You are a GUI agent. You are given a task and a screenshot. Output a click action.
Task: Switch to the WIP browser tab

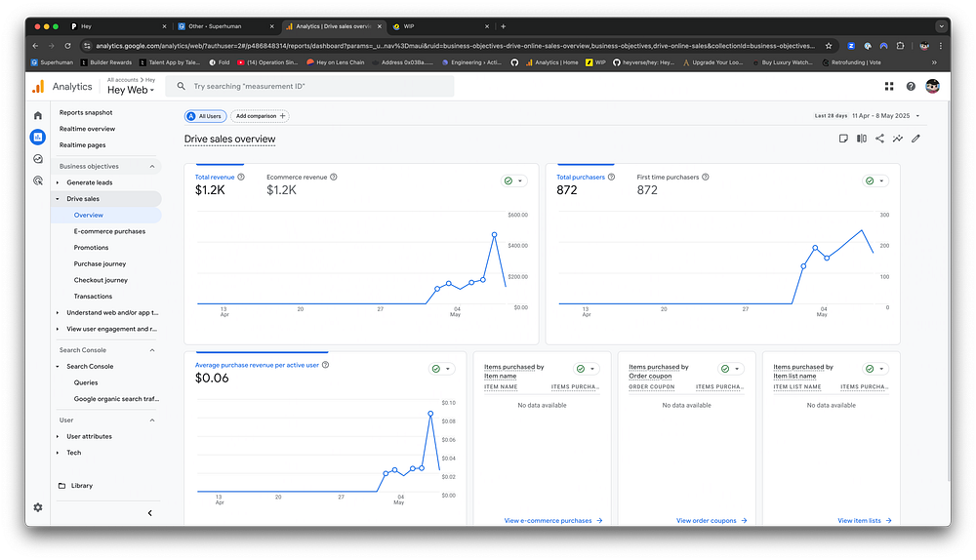pyautogui.click(x=441, y=26)
